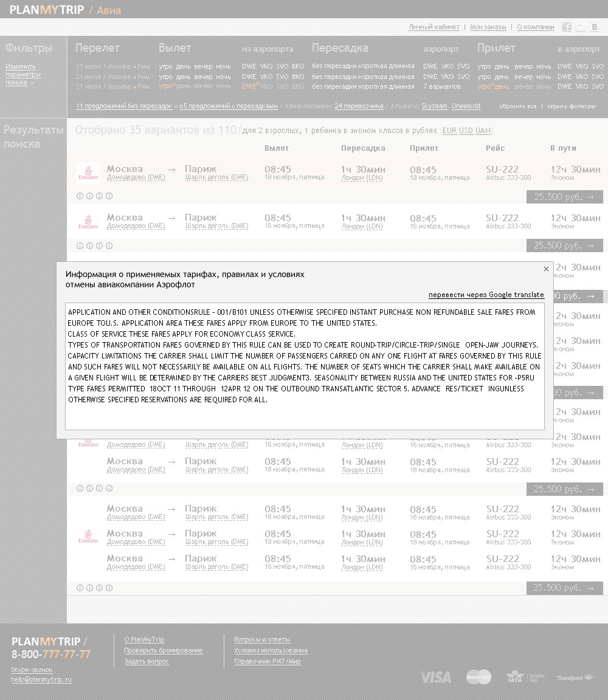Open 'О компании' in top menu
Image resolution: width=608 pixels, height=700 pixels.
click(535, 27)
